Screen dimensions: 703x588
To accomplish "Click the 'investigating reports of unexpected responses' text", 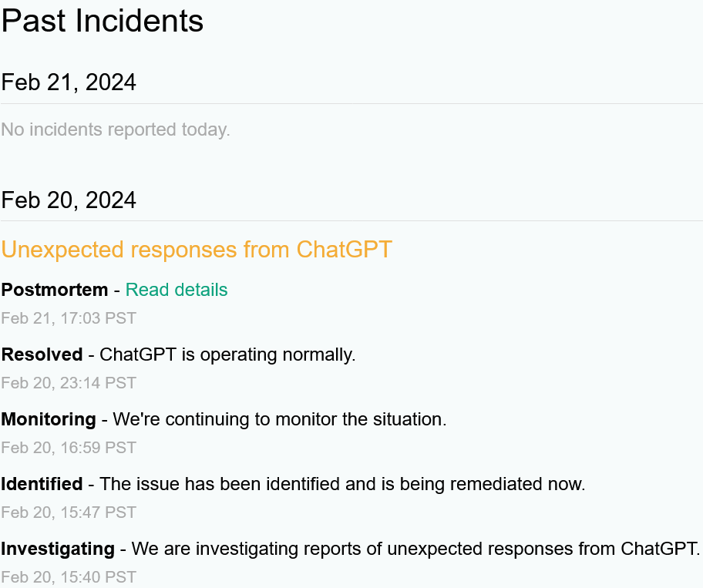I will click(x=383, y=549).
